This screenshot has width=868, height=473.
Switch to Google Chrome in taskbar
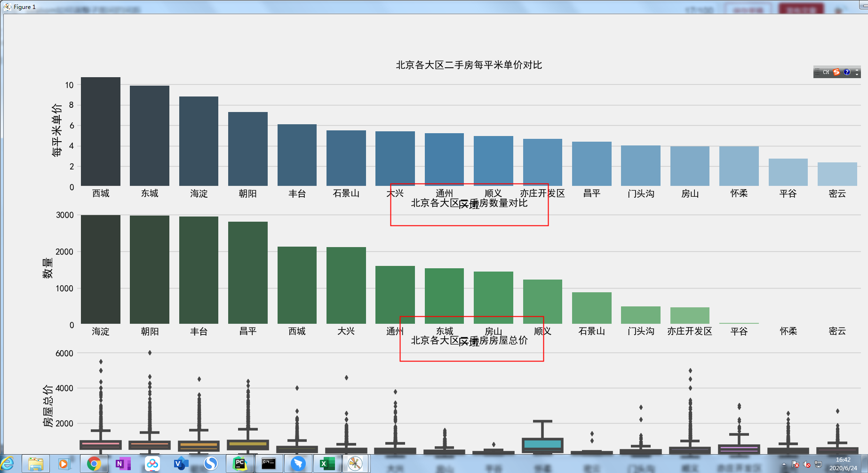coord(94,464)
